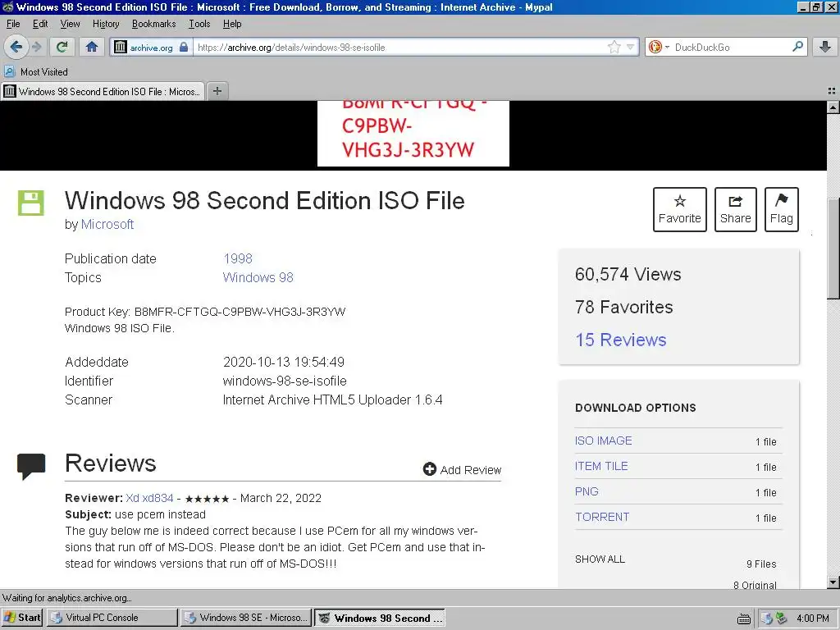
Task: Download the ISO IMAGE option
Action: click(603, 441)
